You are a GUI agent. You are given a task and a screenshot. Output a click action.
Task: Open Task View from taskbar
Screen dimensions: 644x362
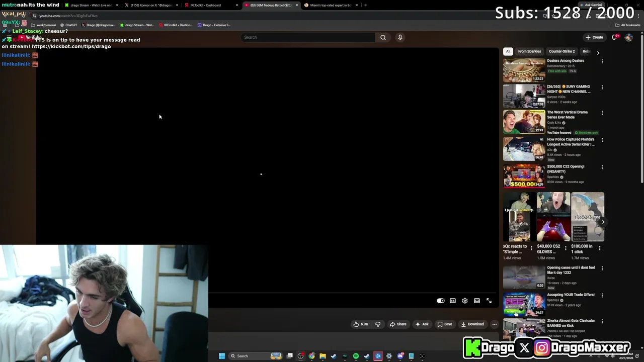(x=290, y=356)
